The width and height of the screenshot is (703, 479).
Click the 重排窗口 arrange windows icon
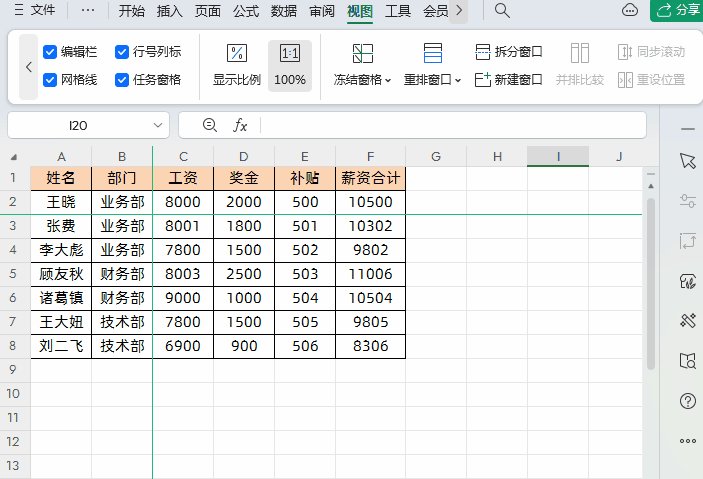coord(433,53)
